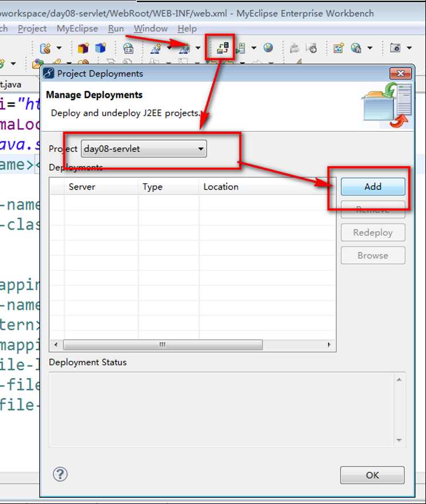The image size is (426, 504).
Task: Click the "Project Deployments" dialog title
Action: pyautogui.click(x=100, y=74)
